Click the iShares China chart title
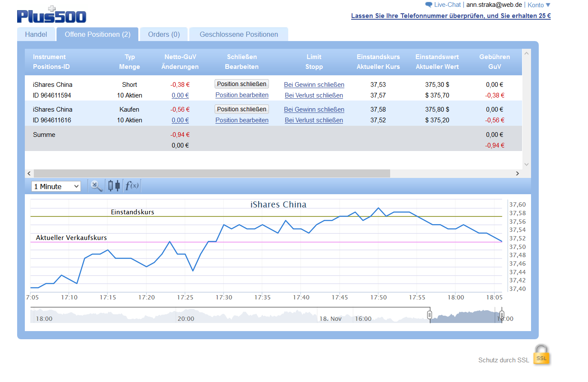Screen dimensions: 588x382 tap(278, 204)
